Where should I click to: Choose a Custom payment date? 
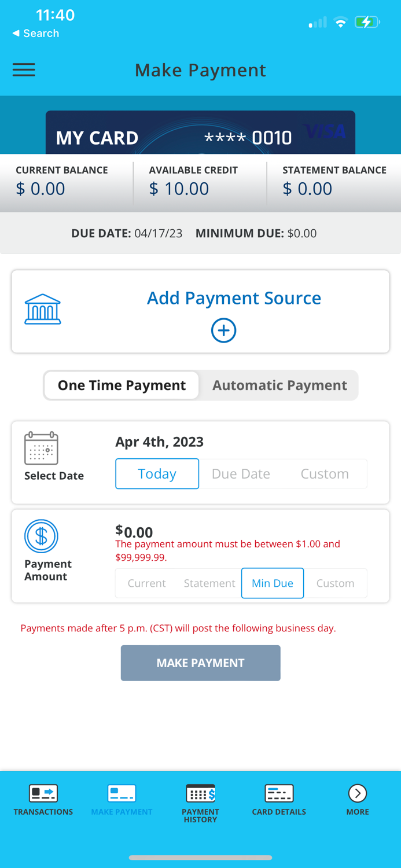tap(324, 473)
